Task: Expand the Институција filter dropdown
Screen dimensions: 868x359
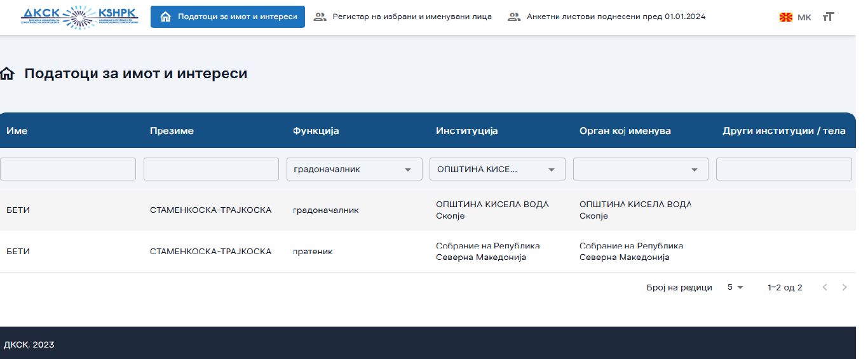Action: click(x=551, y=170)
